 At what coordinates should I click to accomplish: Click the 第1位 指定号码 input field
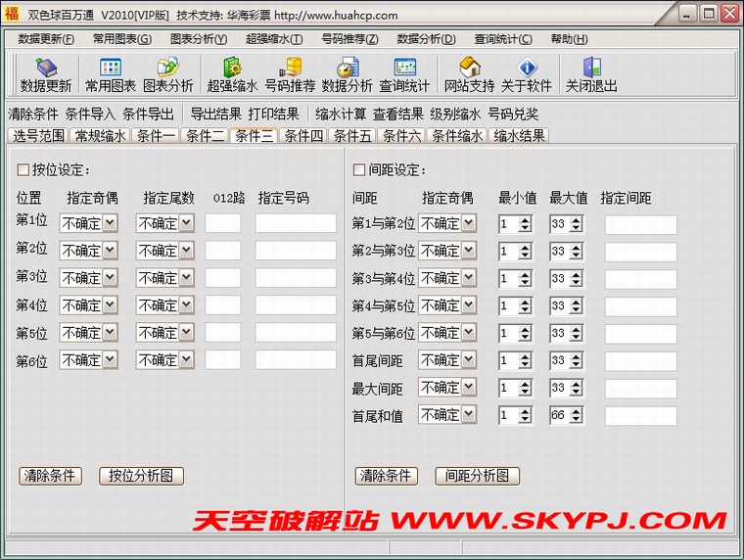(x=296, y=223)
